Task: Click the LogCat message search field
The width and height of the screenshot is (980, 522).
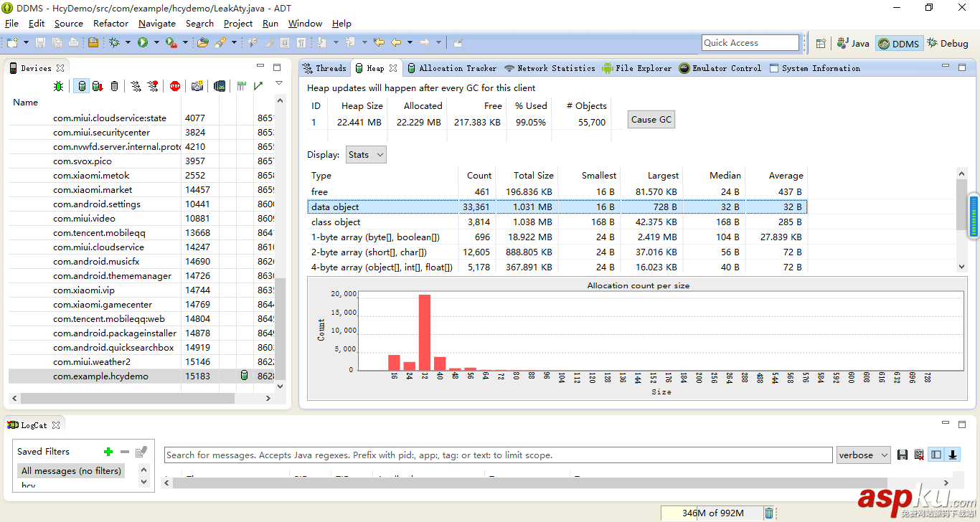Action: tap(498, 455)
